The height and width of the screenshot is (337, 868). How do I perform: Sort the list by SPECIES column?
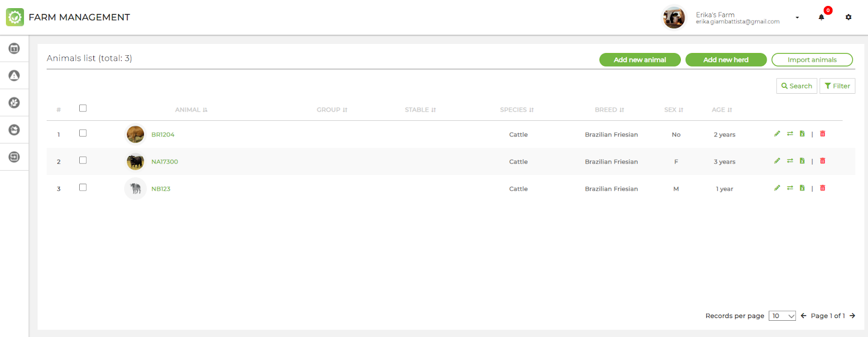pos(517,110)
